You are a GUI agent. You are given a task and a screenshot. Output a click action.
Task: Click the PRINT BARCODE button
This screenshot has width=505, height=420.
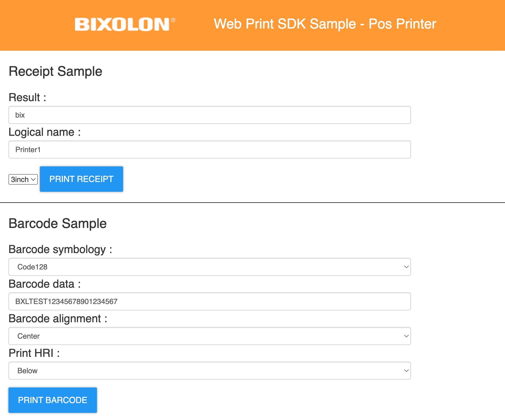(52, 400)
